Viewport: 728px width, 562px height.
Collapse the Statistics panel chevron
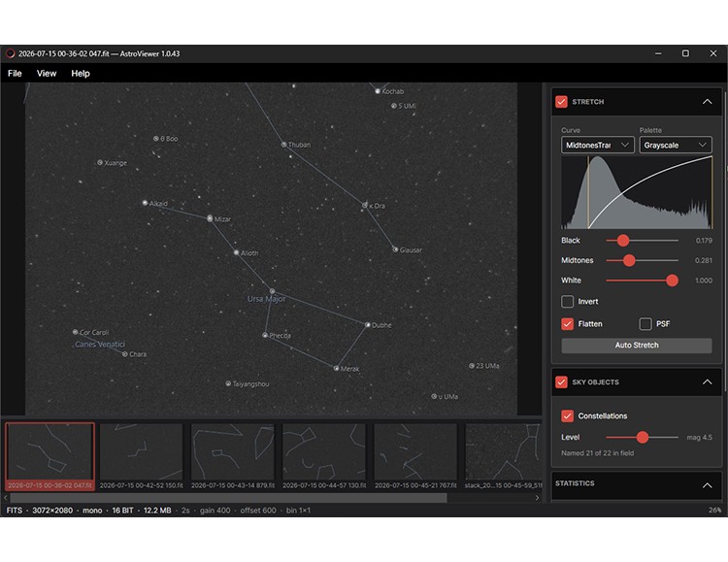(707, 485)
